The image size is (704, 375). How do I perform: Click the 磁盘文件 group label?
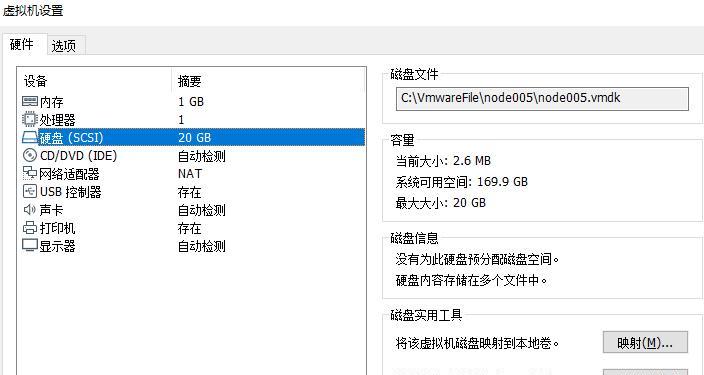pos(414,75)
